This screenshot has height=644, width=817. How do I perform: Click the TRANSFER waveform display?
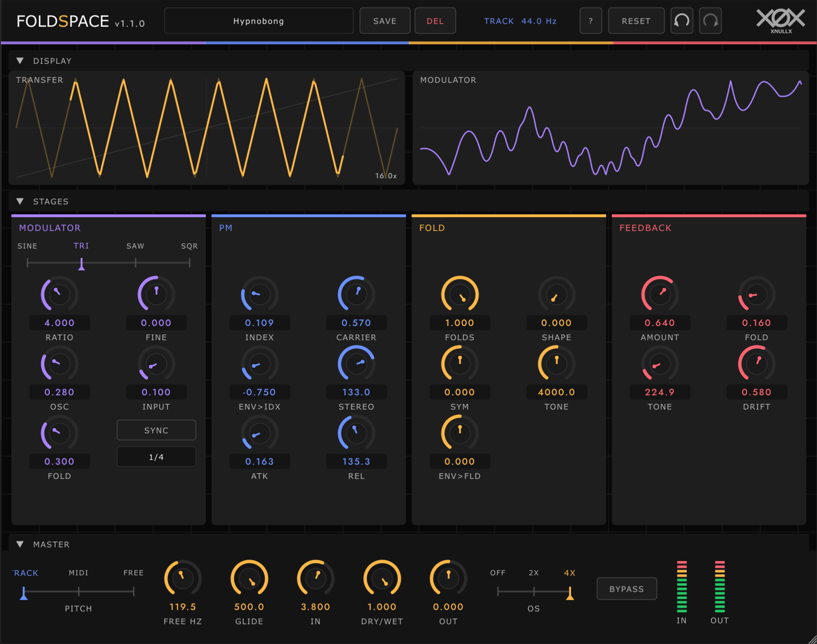click(x=206, y=128)
